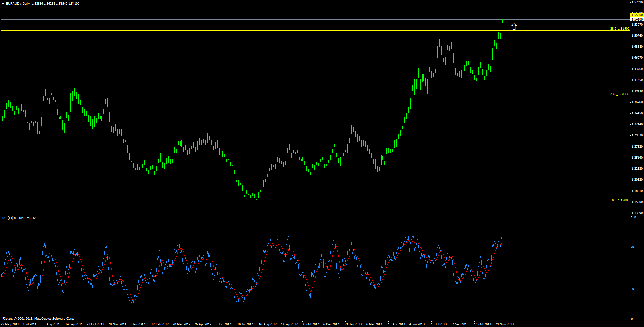This screenshot has width=644, height=327.
Task: Click the 25 May 2011 date label
Action: pos(10,324)
